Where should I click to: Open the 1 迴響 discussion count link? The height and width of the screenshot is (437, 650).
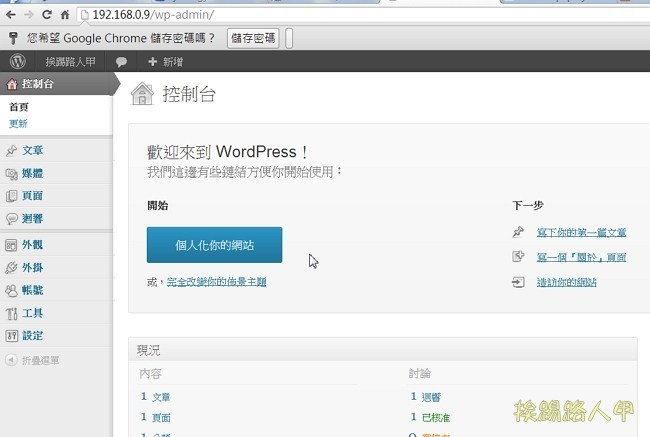click(x=426, y=397)
